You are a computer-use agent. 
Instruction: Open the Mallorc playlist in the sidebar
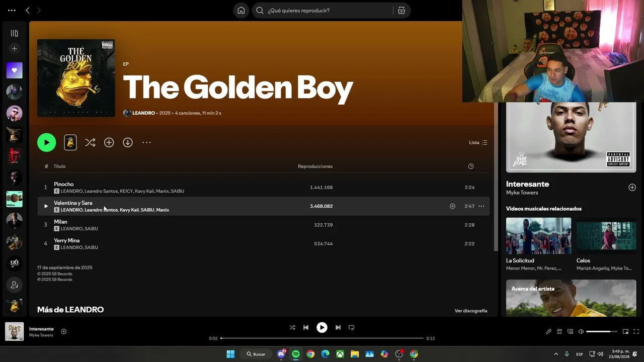tap(14, 199)
